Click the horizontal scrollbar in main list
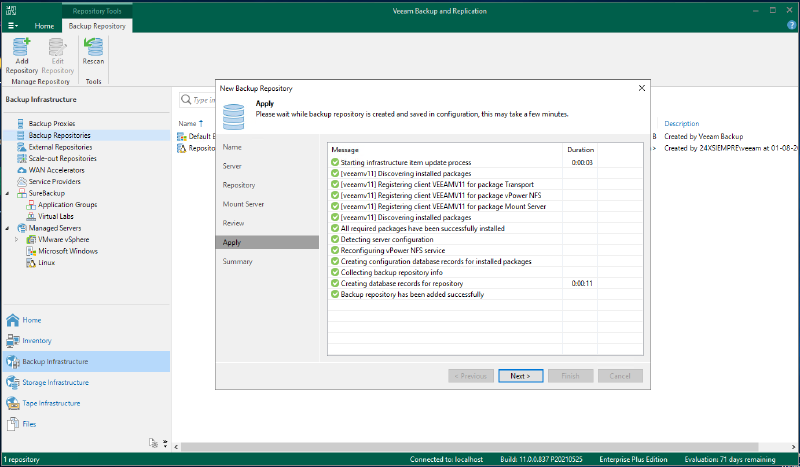 click(x=469, y=447)
